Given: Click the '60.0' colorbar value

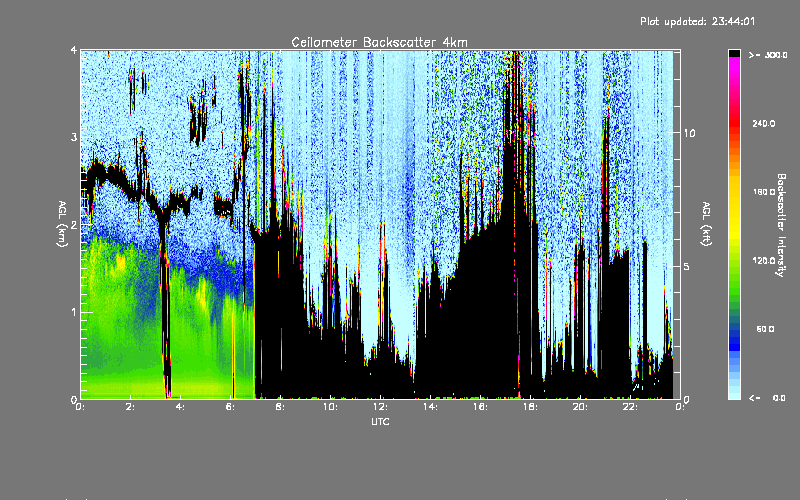Looking at the screenshot, I should 765,329.
